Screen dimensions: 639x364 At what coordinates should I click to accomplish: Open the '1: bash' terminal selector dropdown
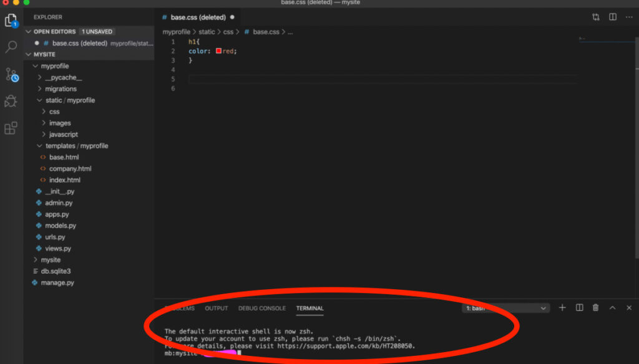[506, 309]
